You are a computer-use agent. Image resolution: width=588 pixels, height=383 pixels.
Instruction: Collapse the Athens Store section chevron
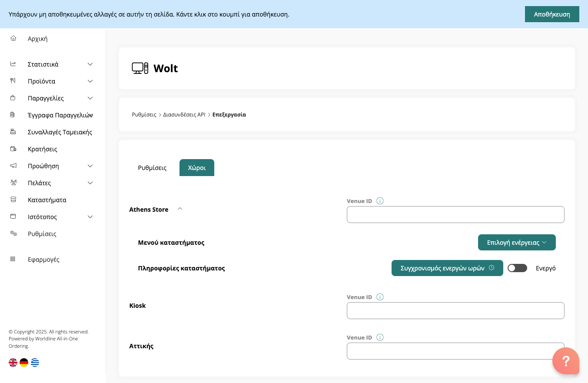point(180,209)
